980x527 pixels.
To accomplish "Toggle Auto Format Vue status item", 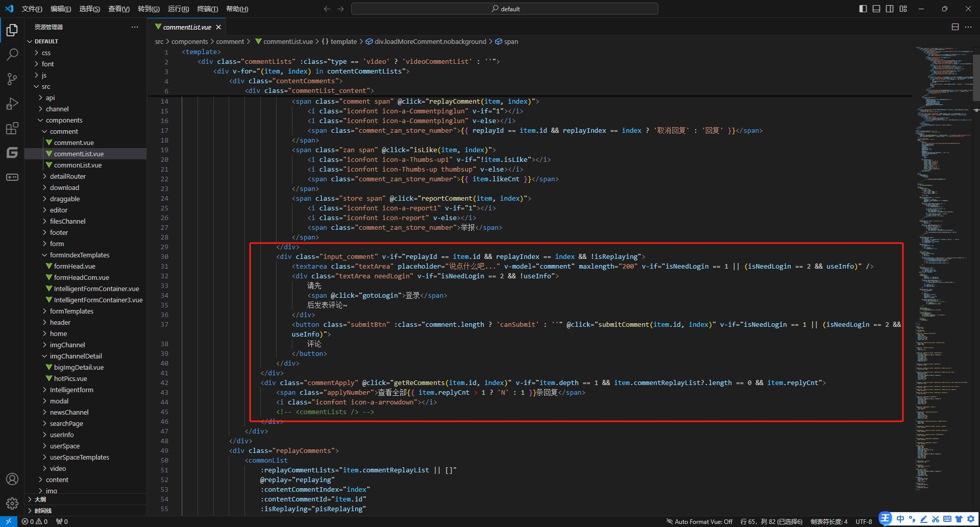I will (x=699, y=521).
